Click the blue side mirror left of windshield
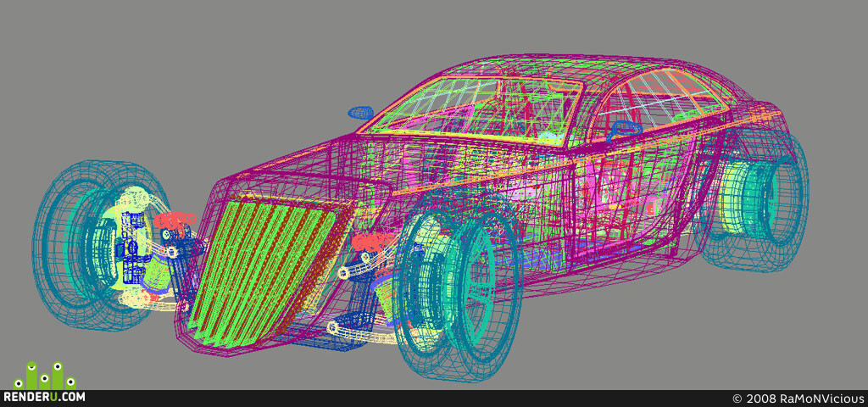The height and width of the screenshot is (407, 868). pos(360,113)
